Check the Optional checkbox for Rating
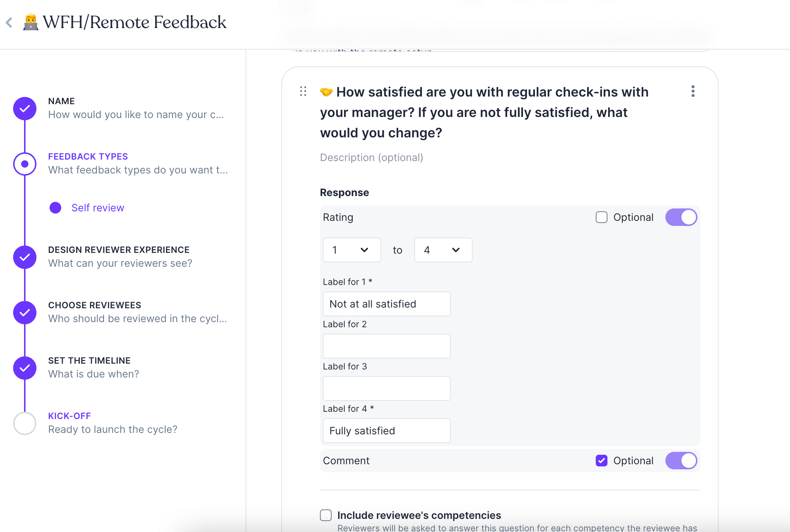This screenshot has width=790, height=532. click(x=602, y=217)
